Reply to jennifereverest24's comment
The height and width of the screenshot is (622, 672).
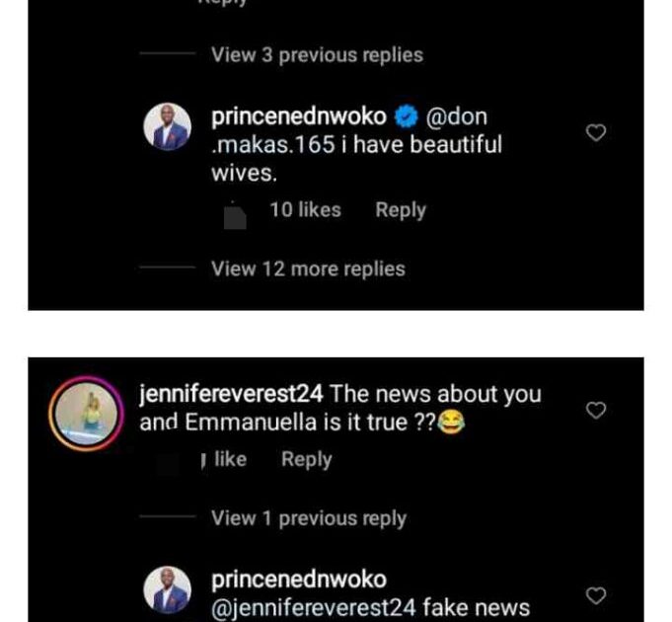(x=307, y=459)
